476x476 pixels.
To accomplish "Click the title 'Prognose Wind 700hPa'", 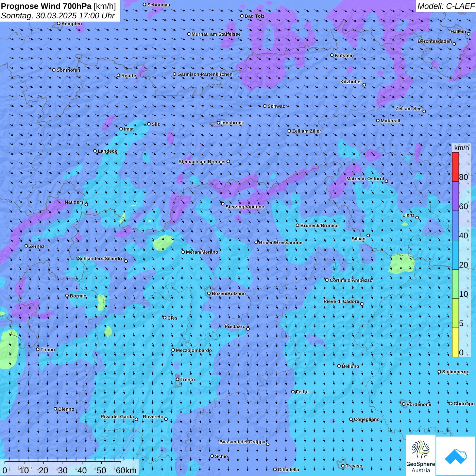I will pyautogui.click(x=46, y=6).
